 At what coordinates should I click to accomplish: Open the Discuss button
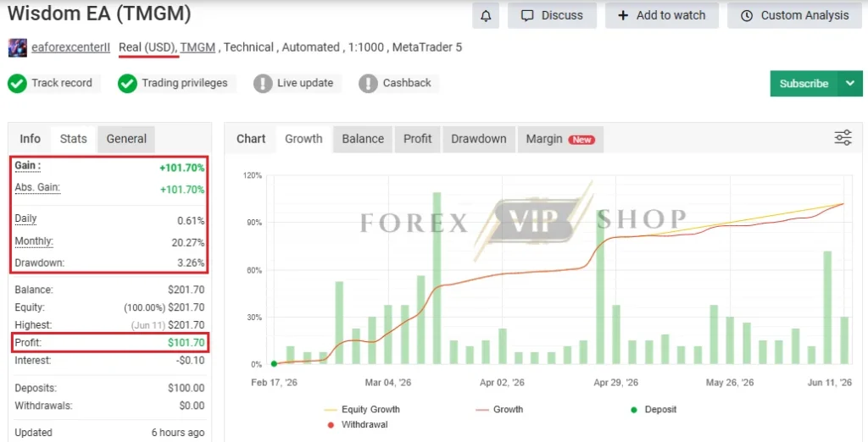(x=552, y=15)
